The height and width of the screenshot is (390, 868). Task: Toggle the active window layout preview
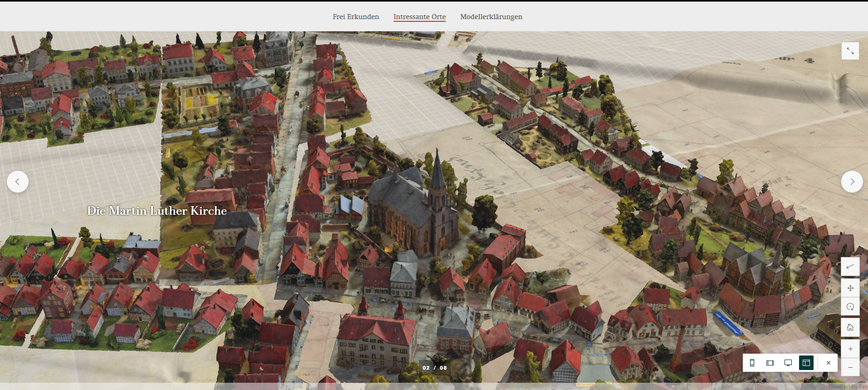coord(806,363)
